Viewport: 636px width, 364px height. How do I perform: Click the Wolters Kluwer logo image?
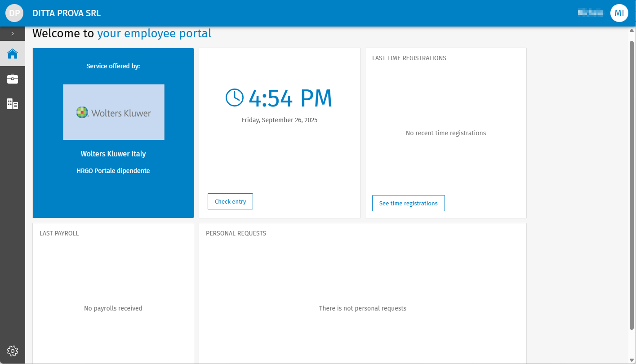(114, 112)
